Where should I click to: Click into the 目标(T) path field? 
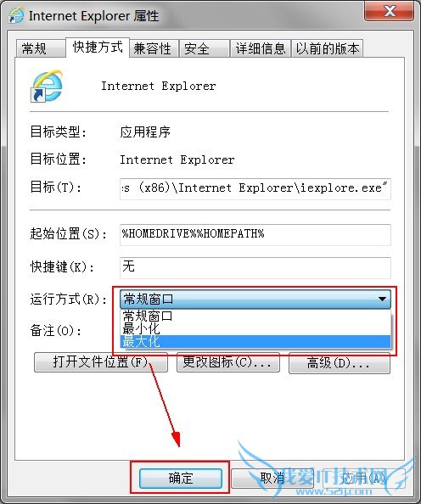[x=255, y=189]
